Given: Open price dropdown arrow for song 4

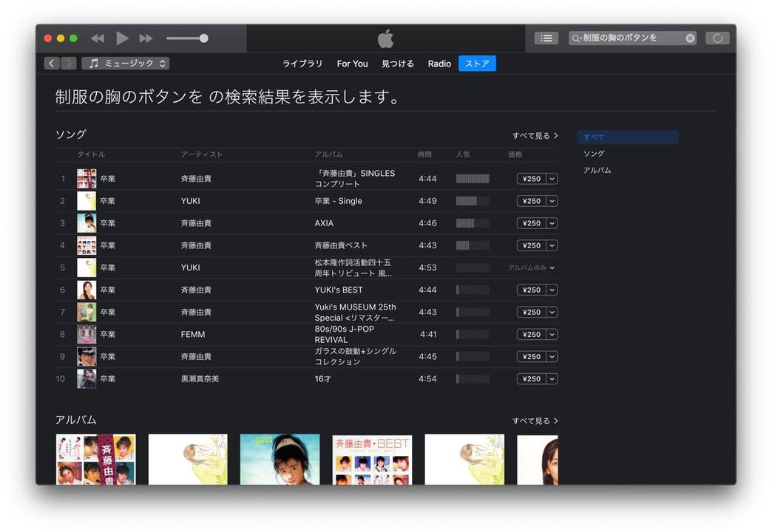Looking at the screenshot, I should coord(552,245).
